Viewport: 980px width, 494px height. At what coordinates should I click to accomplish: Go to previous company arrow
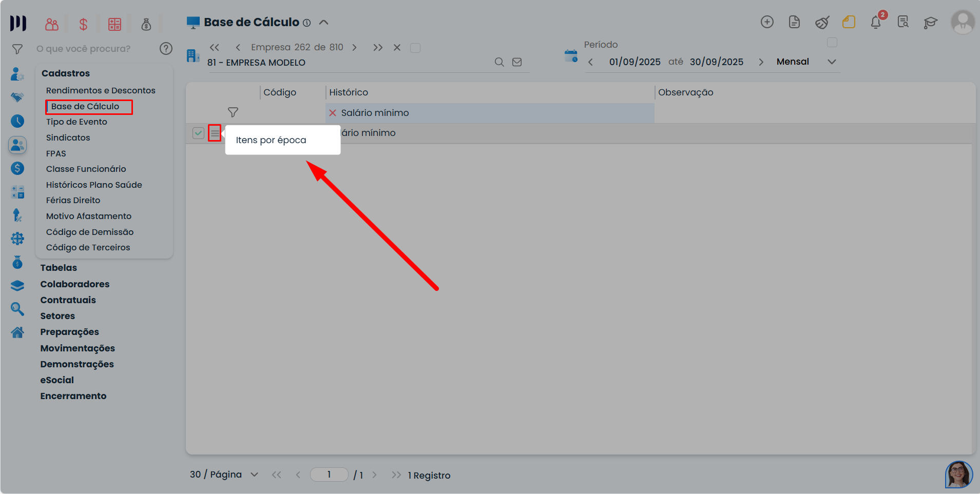pos(238,48)
